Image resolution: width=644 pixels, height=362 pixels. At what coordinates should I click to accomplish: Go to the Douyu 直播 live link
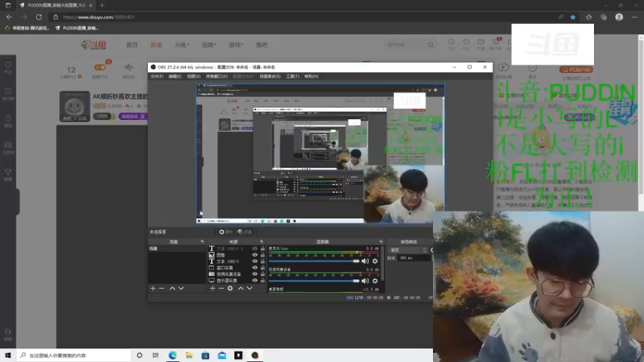click(x=156, y=45)
